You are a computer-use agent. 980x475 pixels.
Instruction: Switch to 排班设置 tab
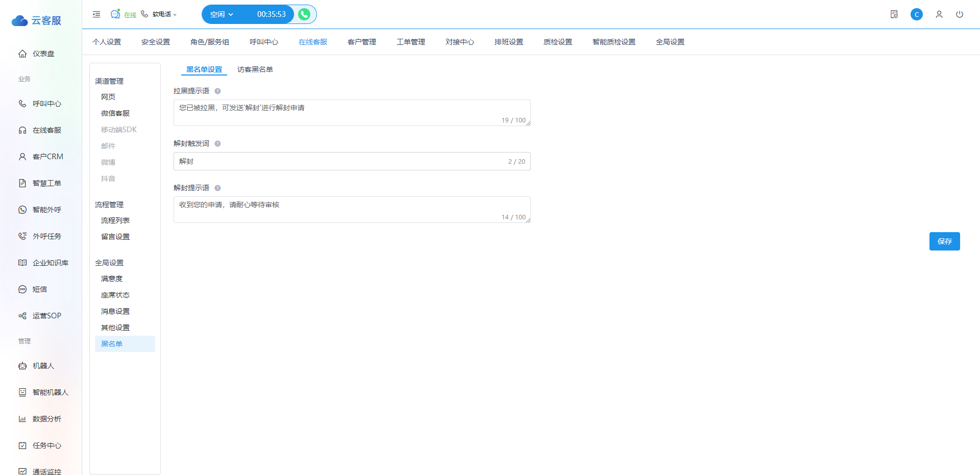pos(509,42)
